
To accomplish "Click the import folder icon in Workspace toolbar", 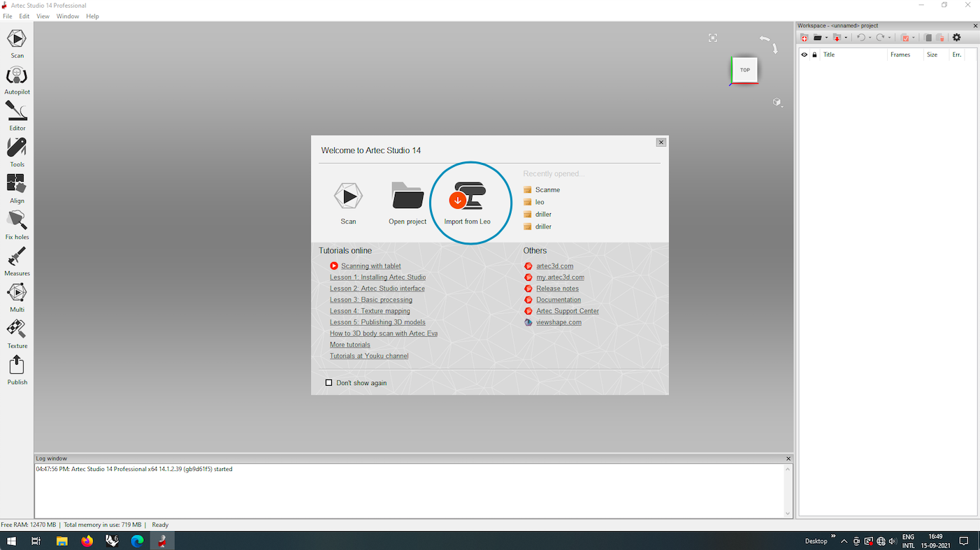I will pyautogui.click(x=837, y=38).
